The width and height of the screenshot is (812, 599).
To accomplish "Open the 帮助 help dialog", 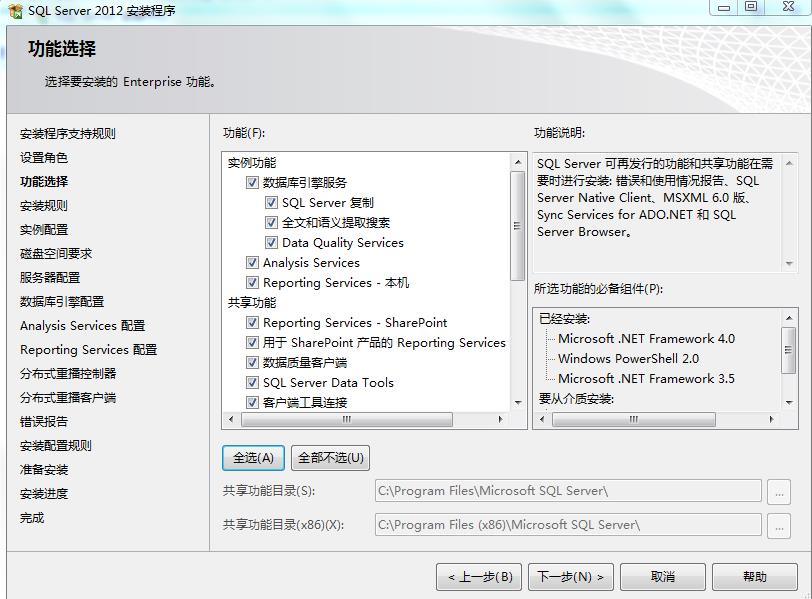I will click(x=755, y=576).
